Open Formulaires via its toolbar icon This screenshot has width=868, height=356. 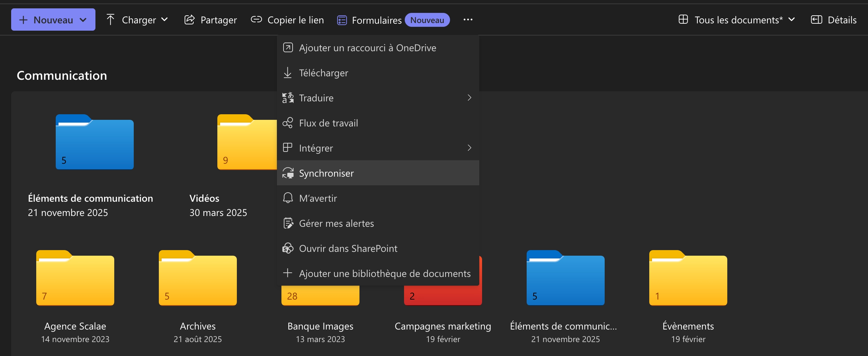coord(342,20)
